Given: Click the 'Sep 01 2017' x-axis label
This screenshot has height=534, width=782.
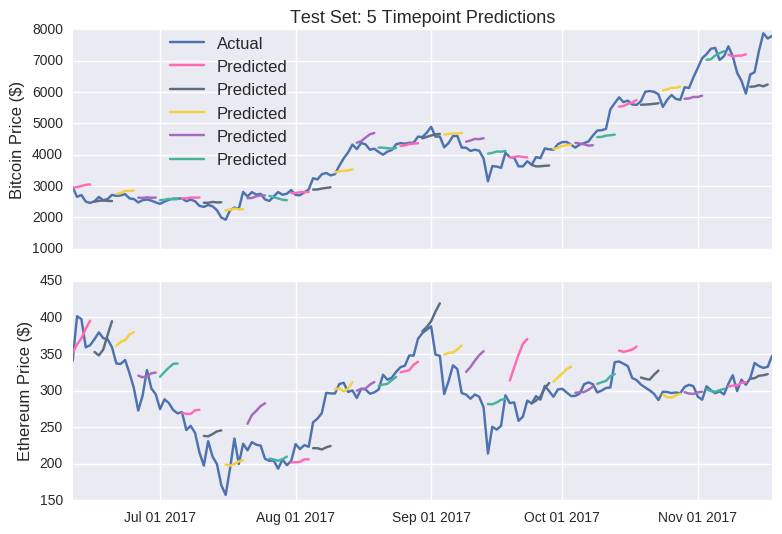Looking at the screenshot, I should (x=431, y=517).
